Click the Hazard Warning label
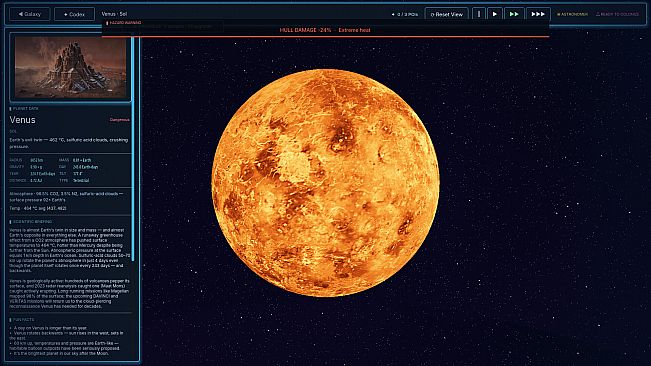Screen dimensions: 651x366 (125, 23)
